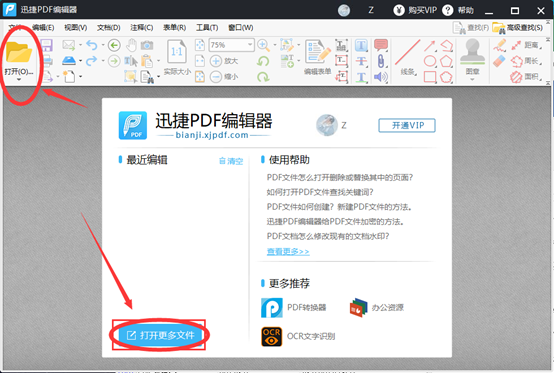Viewport: 554px width, 373px height.
Task: Select the Sound speaker annotation tool
Action: 381,77
